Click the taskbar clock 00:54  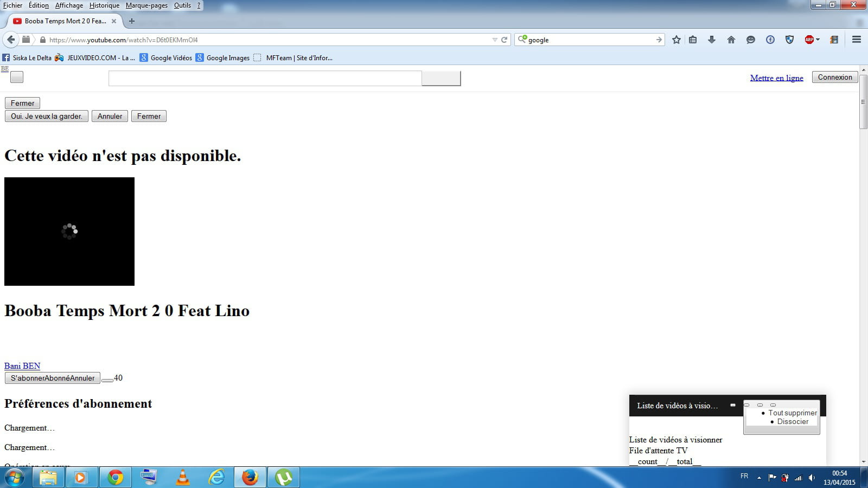pos(839,473)
